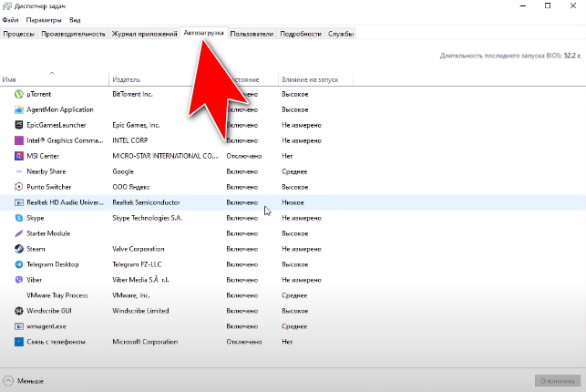Click the µTorrent icon in the startup list
The height and width of the screenshot is (392, 586).
pyautogui.click(x=19, y=94)
